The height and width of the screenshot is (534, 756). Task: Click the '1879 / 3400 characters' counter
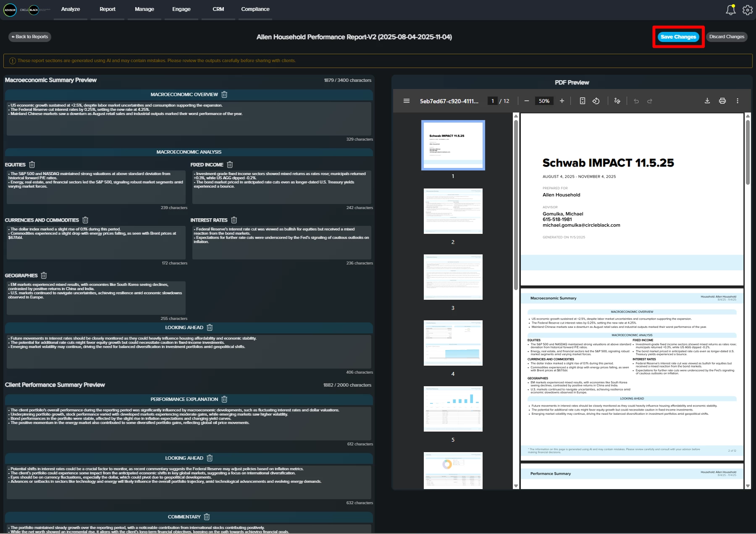coord(348,80)
